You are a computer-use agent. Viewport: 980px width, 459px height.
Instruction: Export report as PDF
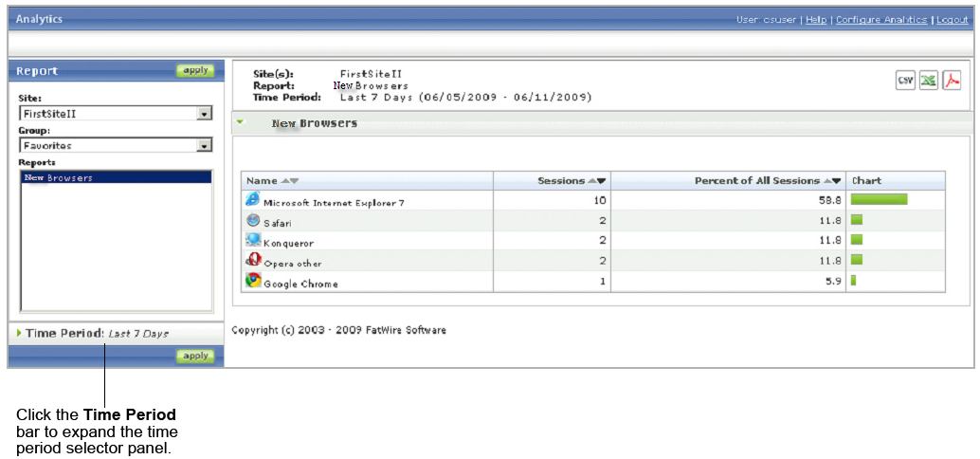pyautogui.click(x=952, y=81)
